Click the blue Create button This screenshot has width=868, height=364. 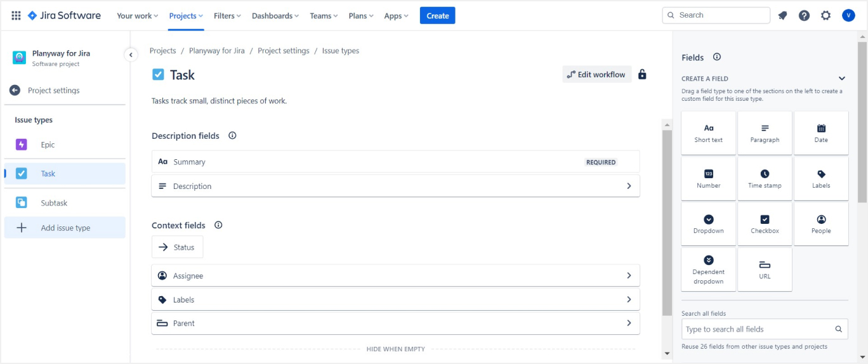pos(437,16)
